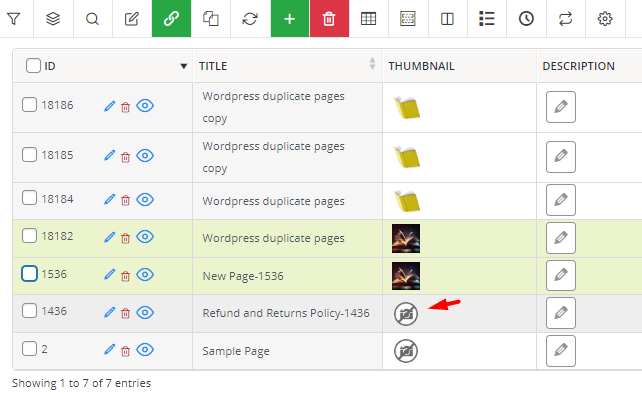Screen dimensions: 642x395
Task: View Refund and Returns Policy with eye icon
Action: [145, 312]
